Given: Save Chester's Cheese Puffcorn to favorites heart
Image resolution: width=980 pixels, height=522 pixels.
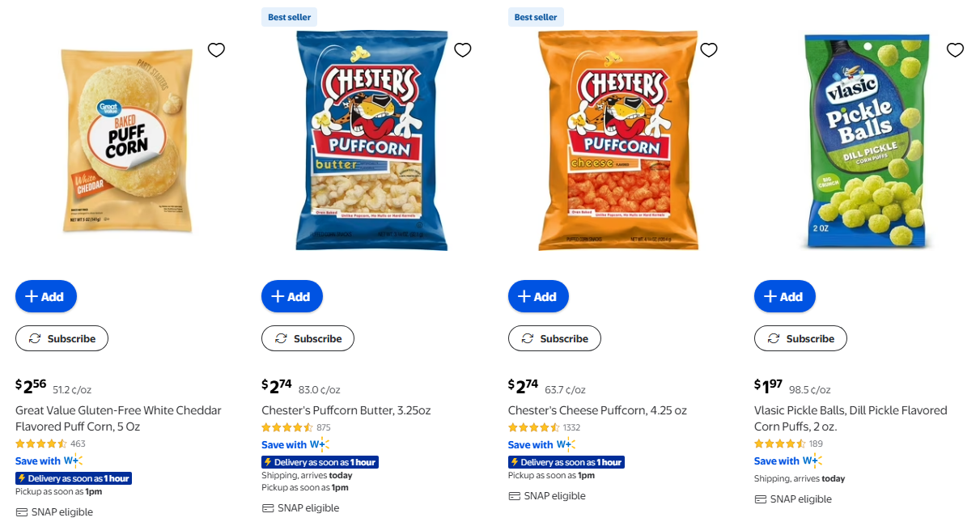Looking at the screenshot, I should tap(709, 50).
